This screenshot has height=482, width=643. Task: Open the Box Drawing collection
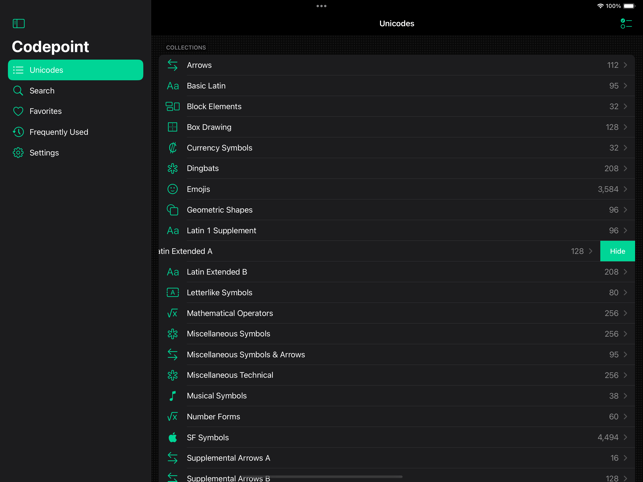pyautogui.click(x=397, y=127)
